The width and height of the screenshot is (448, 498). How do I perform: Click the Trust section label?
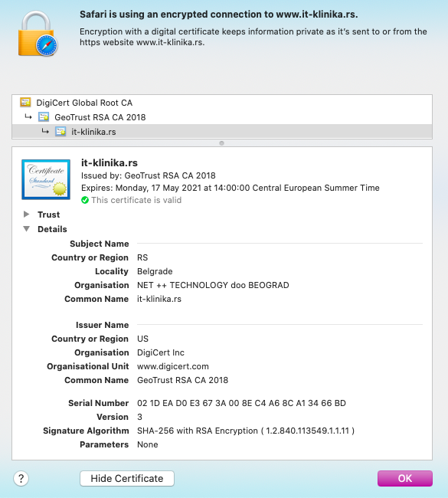pos(48,215)
